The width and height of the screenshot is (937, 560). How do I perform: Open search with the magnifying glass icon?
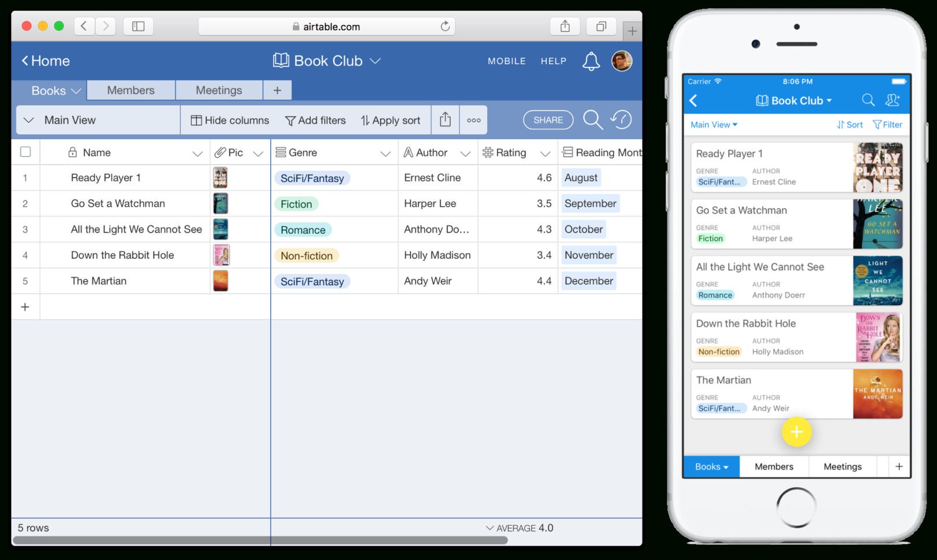tap(592, 120)
